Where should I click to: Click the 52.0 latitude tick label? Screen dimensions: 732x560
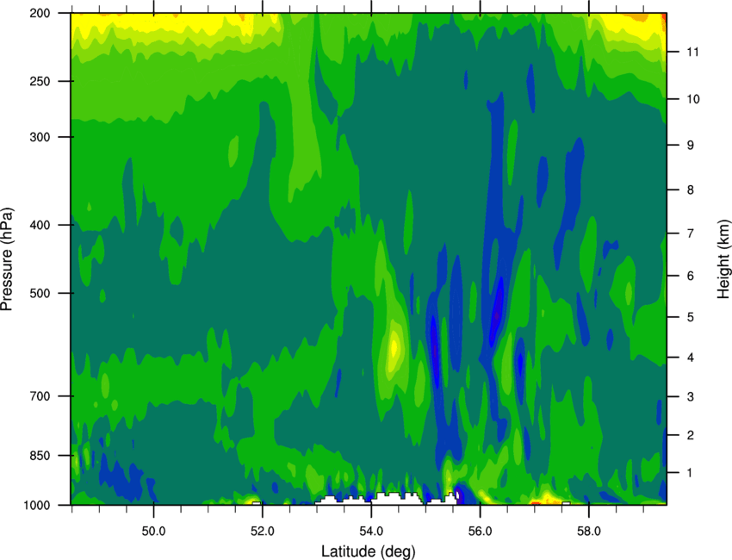tap(263, 532)
